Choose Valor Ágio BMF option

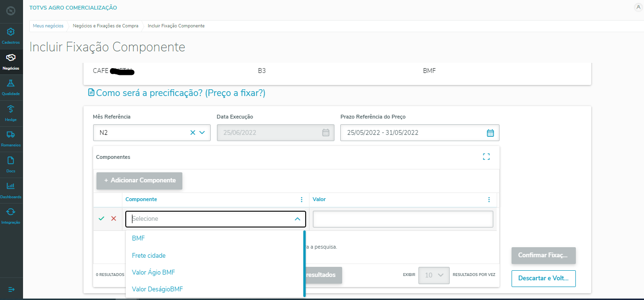coord(215,272)
